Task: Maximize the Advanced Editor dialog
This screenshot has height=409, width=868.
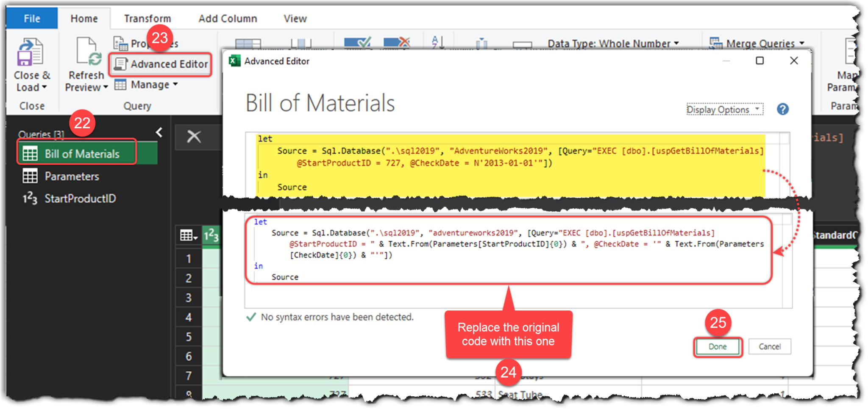Action: [x=760, y=61]
